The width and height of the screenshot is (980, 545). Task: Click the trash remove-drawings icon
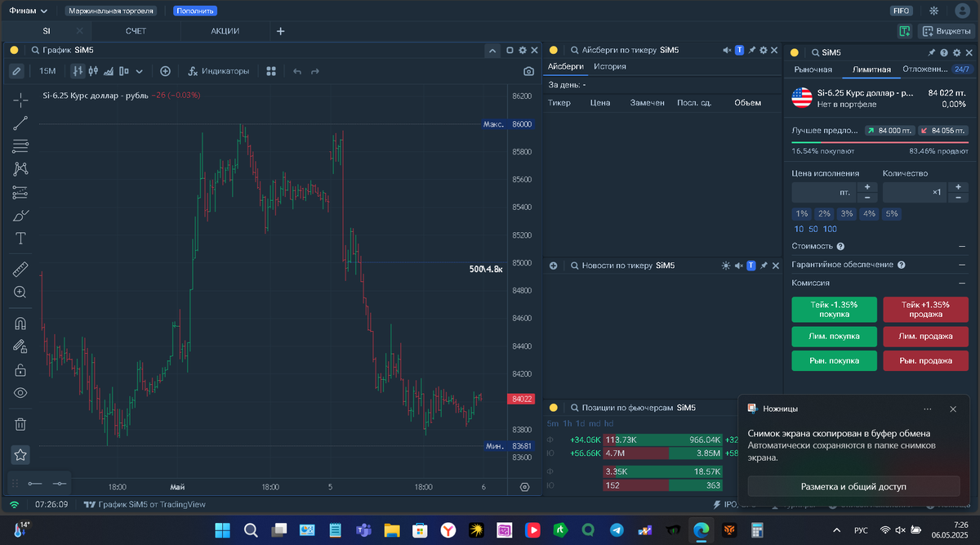(20, 424)
